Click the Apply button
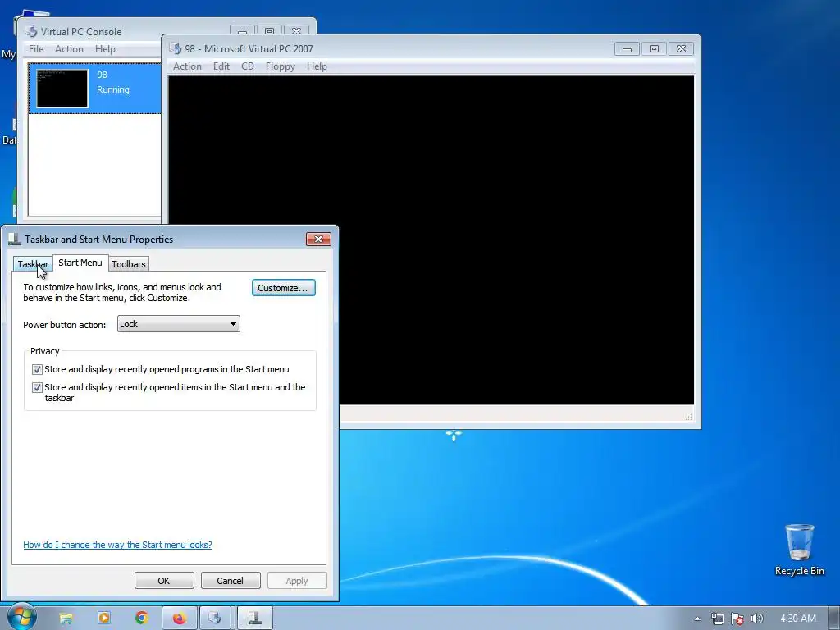 (297, 581)
